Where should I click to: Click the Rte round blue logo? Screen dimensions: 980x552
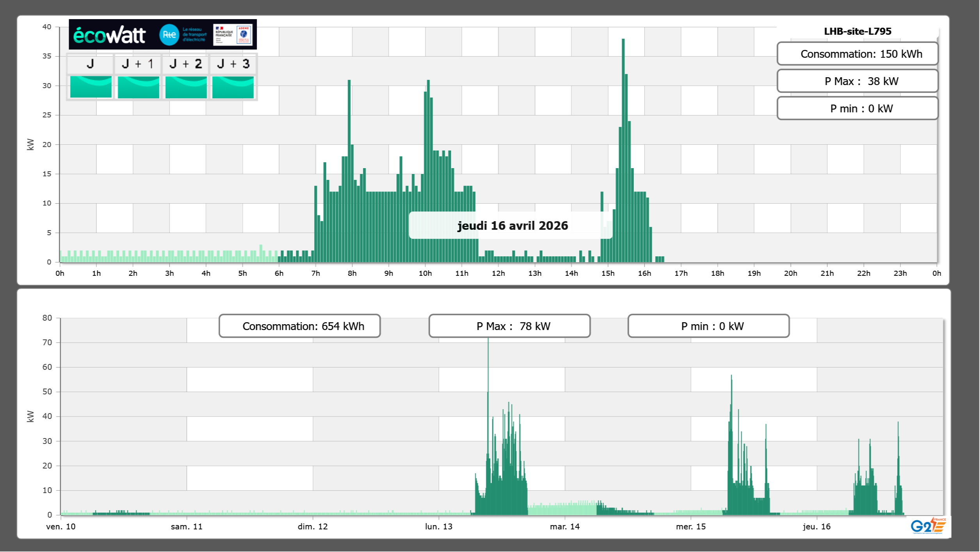click(169, 35)
